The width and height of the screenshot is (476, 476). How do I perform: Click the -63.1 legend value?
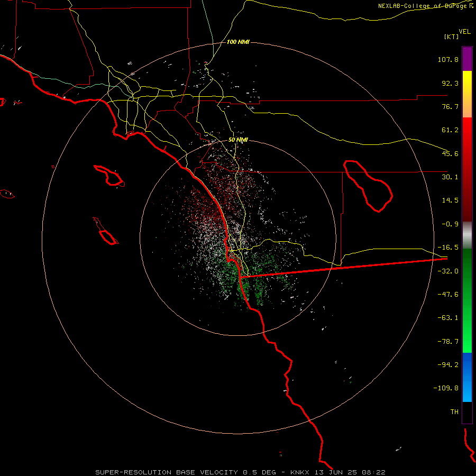point(448,318)
